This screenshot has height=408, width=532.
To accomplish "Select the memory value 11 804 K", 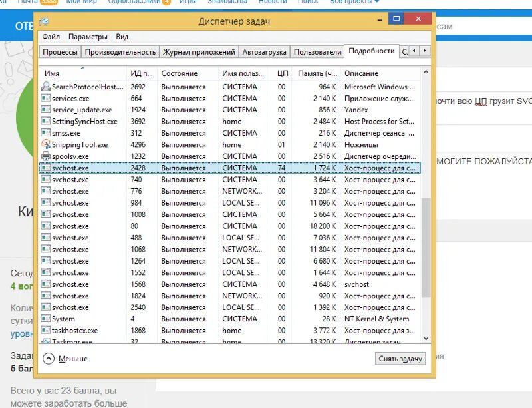I will click(x=323, y=249).
